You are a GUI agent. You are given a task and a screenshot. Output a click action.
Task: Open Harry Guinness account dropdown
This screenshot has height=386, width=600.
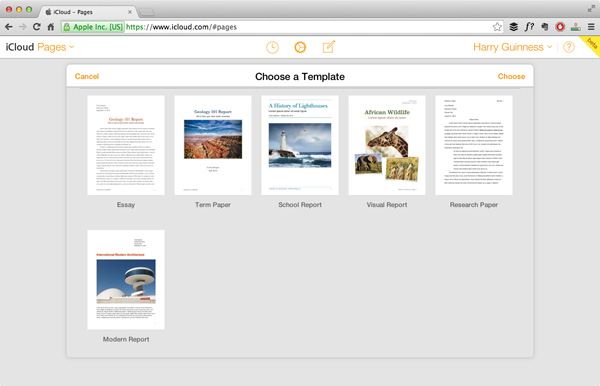pos(512,47)
